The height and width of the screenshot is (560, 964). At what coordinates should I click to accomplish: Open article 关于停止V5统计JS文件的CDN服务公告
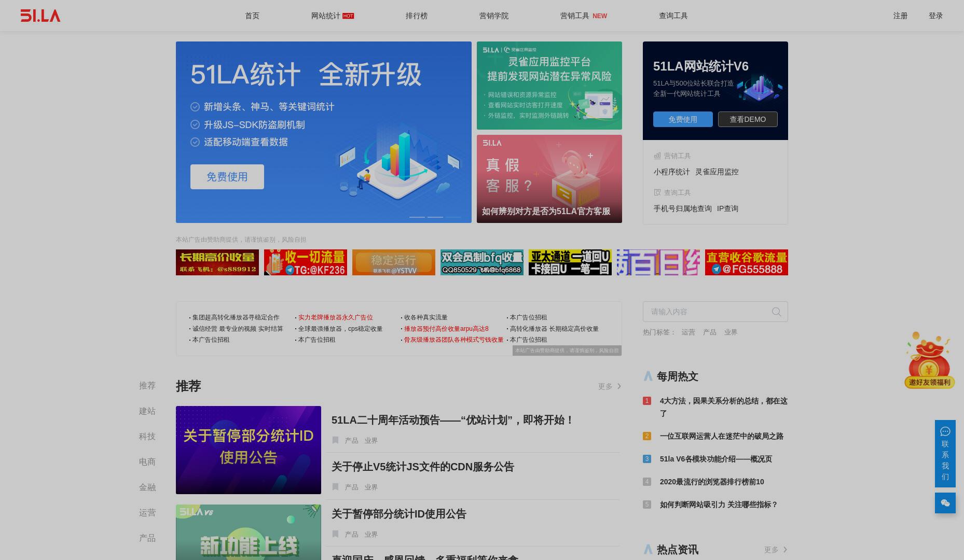pyautogui.click(x=423, y=467)
